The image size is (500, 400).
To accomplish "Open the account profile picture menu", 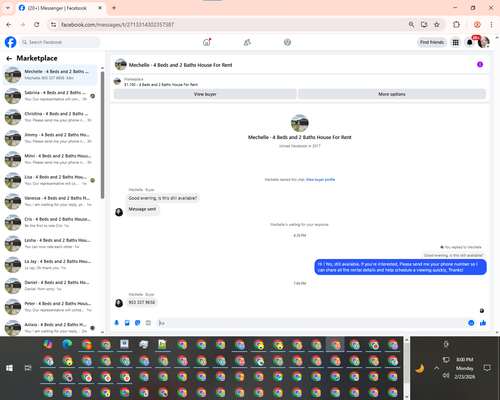I will click(x=484, y=42).
